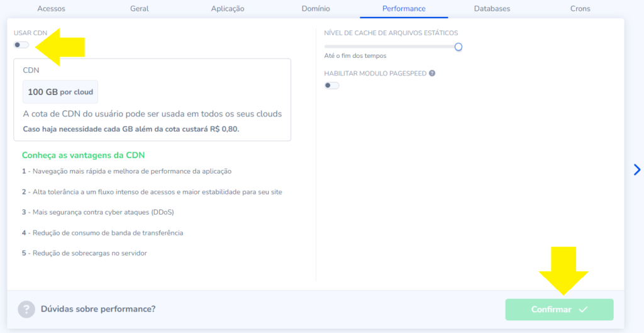
Task: Click the Até o fim dos tempos label
Action: click(x=355, y=56)
